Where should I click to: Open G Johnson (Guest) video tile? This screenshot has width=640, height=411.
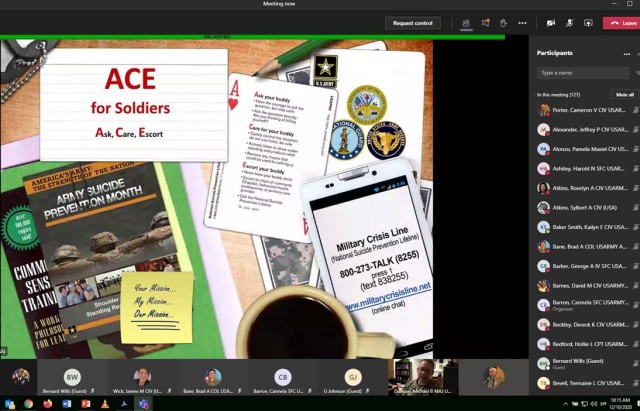tap(353, 378)
